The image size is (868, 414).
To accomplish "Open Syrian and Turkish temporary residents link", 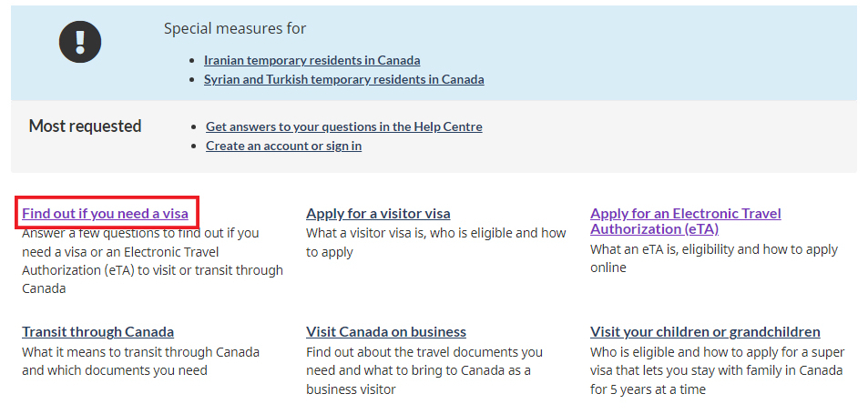I will (343, 79).
